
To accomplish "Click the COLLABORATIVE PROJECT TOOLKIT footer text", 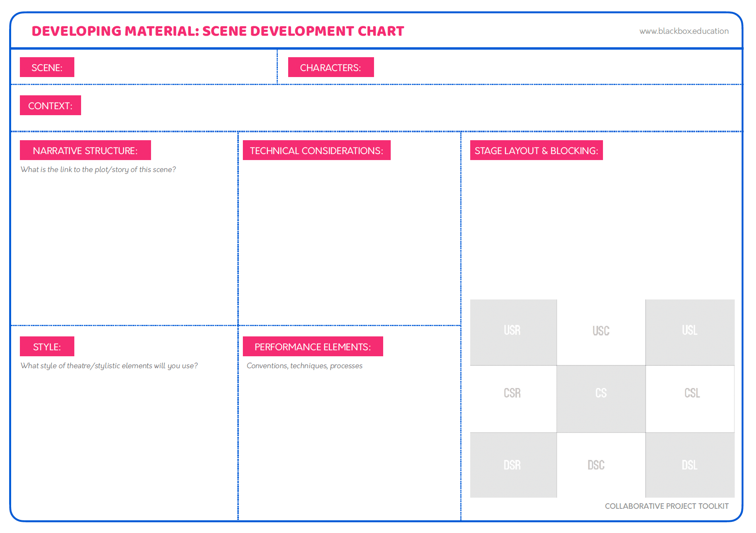I will pos(667,506).
